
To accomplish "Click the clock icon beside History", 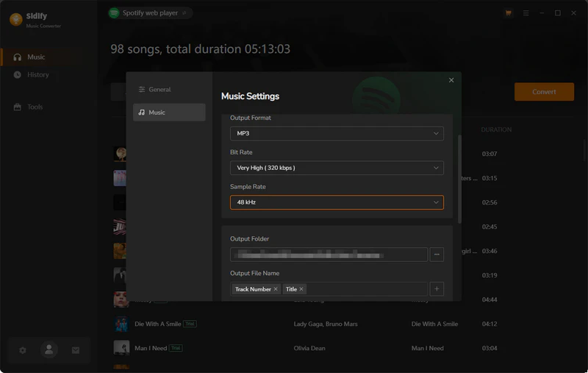I will 17,75.
